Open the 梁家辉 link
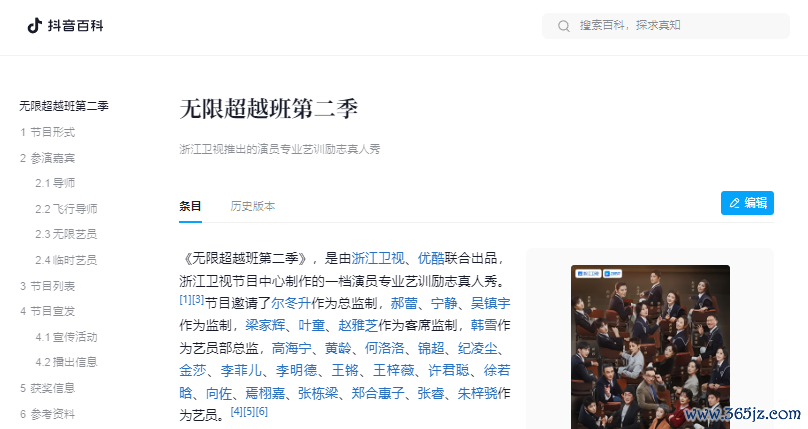 pyautogui.click(x=265, y=325)
